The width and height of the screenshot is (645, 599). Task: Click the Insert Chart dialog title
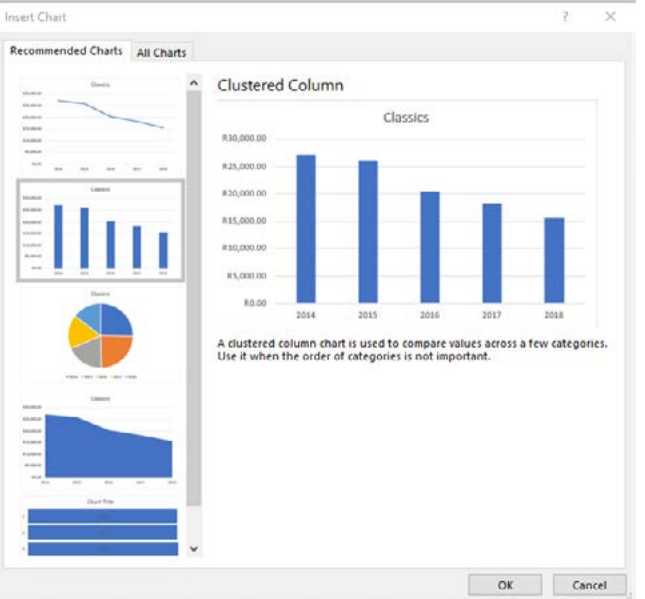click(x=35, y=17)
